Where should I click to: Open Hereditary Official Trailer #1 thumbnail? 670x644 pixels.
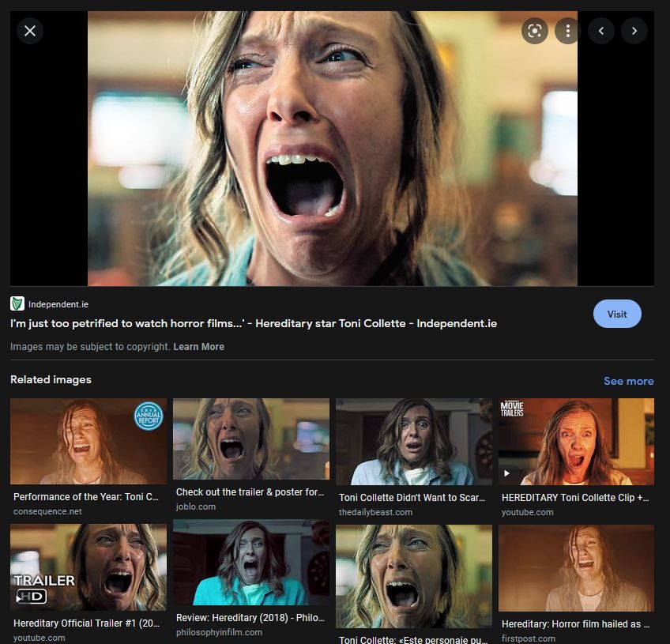coord(88,567)
